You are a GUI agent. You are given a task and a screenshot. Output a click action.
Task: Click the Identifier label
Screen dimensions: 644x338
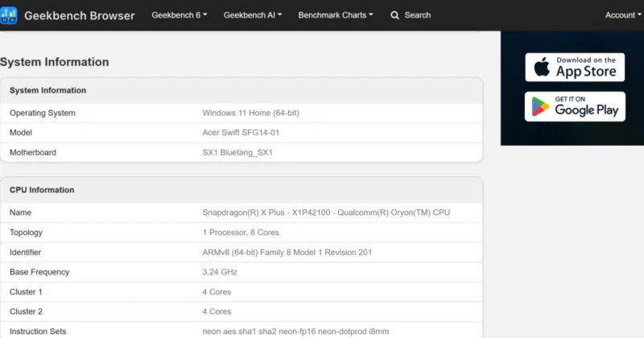26,253
